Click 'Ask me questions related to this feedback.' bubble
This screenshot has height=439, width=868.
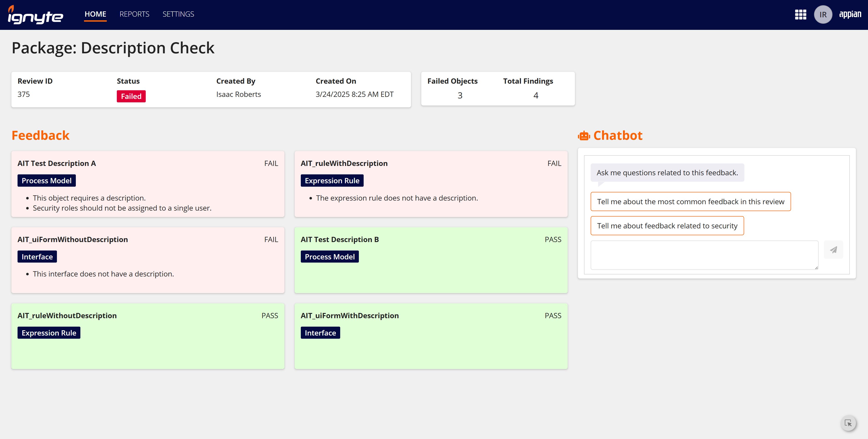667,173
